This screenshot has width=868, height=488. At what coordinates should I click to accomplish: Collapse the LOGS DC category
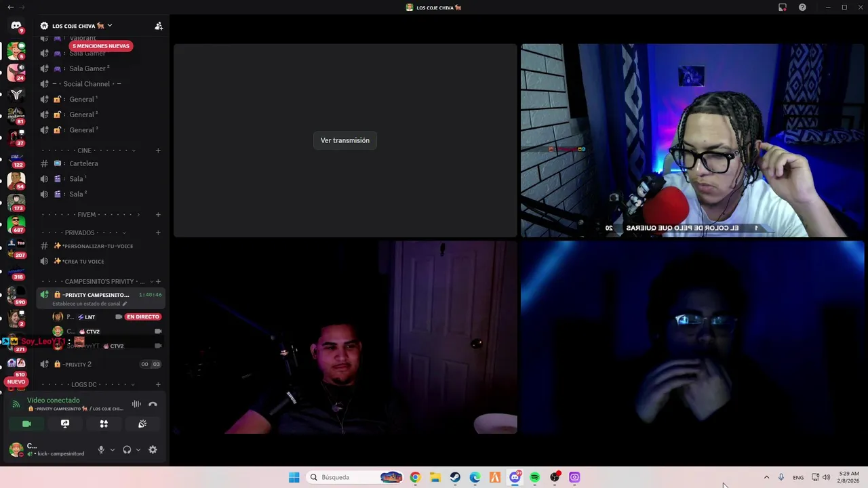coord(84,384)
